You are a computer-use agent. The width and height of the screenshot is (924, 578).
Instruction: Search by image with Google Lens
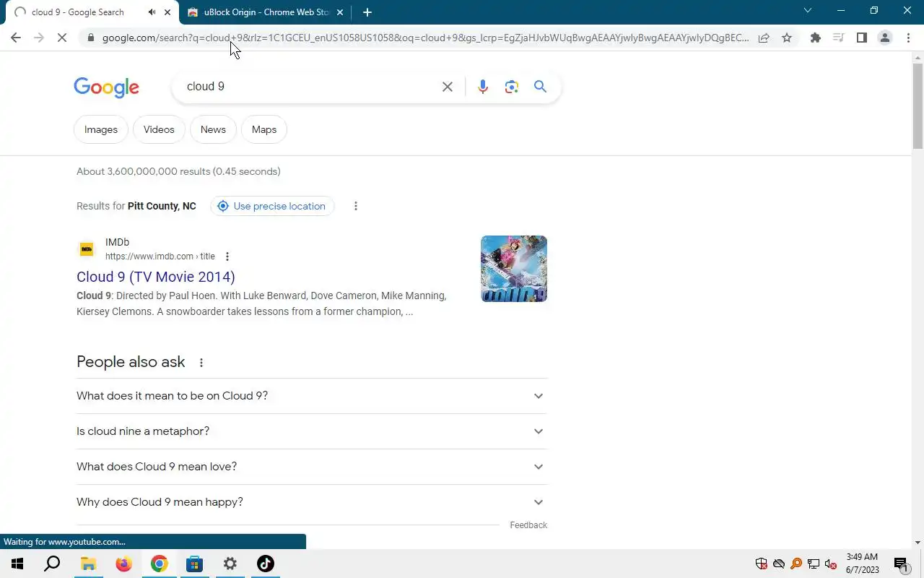(x=512, y=87)
